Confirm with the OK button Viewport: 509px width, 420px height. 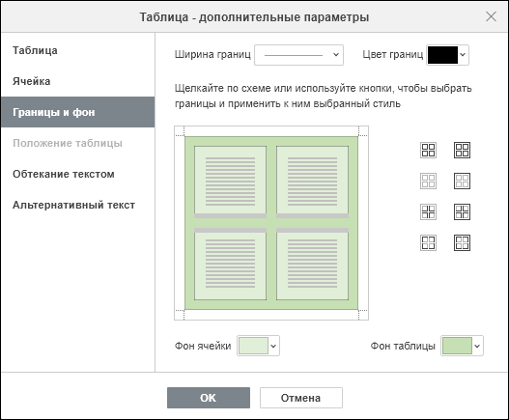(209, 398)
